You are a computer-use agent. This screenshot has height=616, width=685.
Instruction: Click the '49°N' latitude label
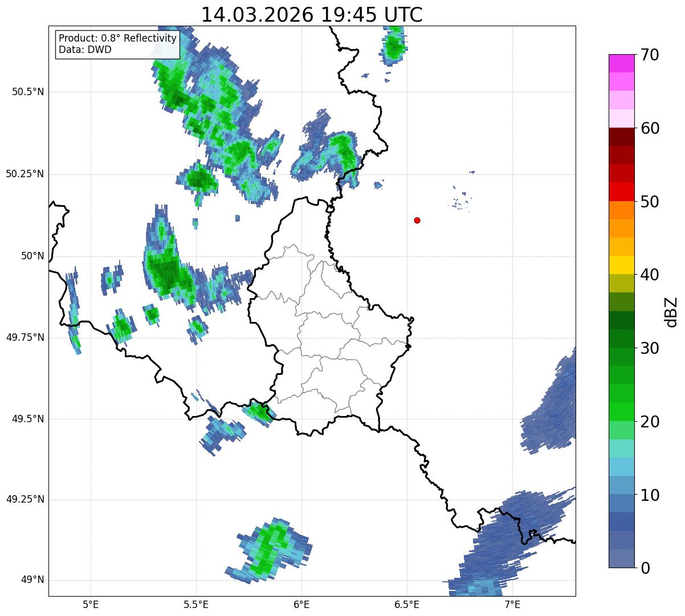click(32, 580)
